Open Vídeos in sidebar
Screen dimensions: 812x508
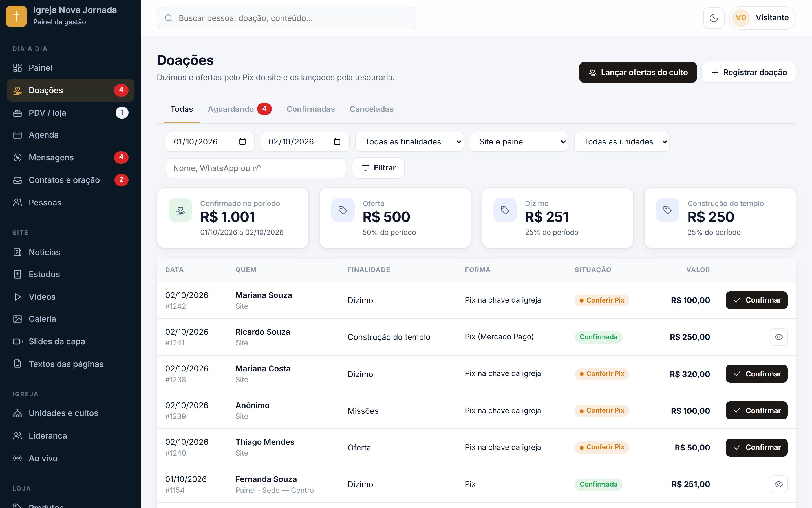coord(70,297)
